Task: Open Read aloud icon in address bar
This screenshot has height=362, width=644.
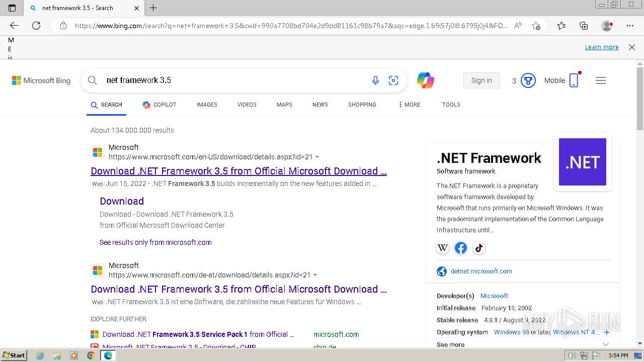Action: point(518,26)
